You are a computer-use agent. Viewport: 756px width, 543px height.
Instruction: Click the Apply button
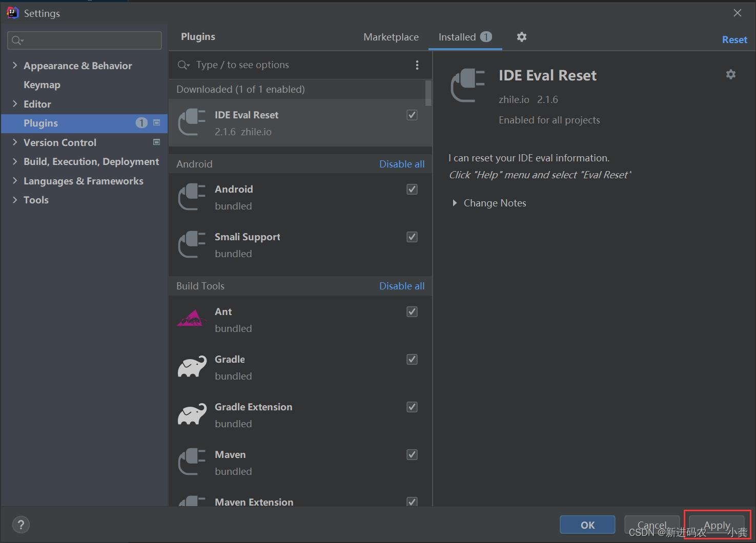click(x=717, y=525)
